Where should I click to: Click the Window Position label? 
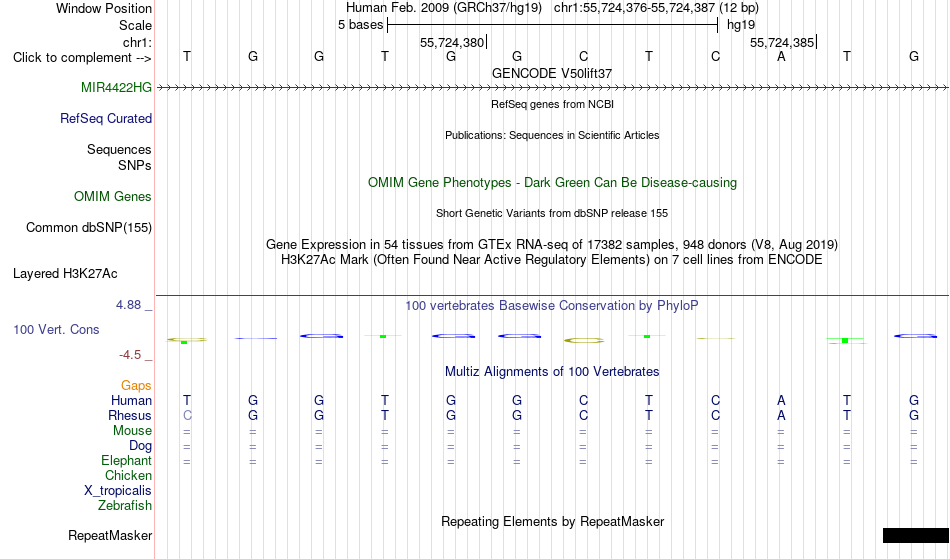[x=104, y=8]
